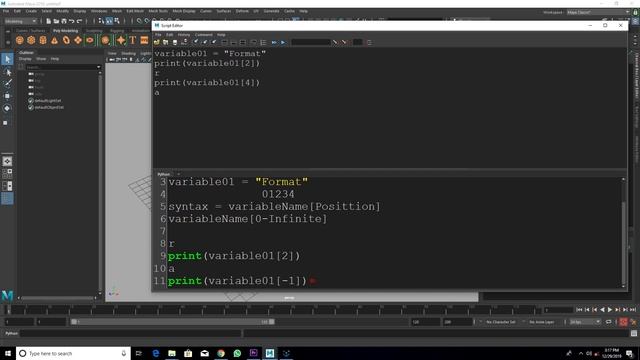
Task: Clear history broom icon in Script Editor
Action: pos(196,42)
